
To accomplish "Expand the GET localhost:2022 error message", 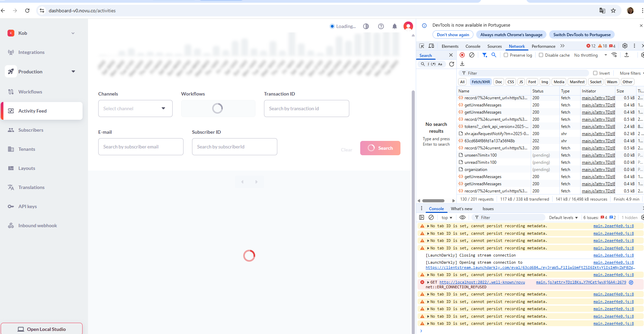I will pyautogui.click(x=428, y=282).
